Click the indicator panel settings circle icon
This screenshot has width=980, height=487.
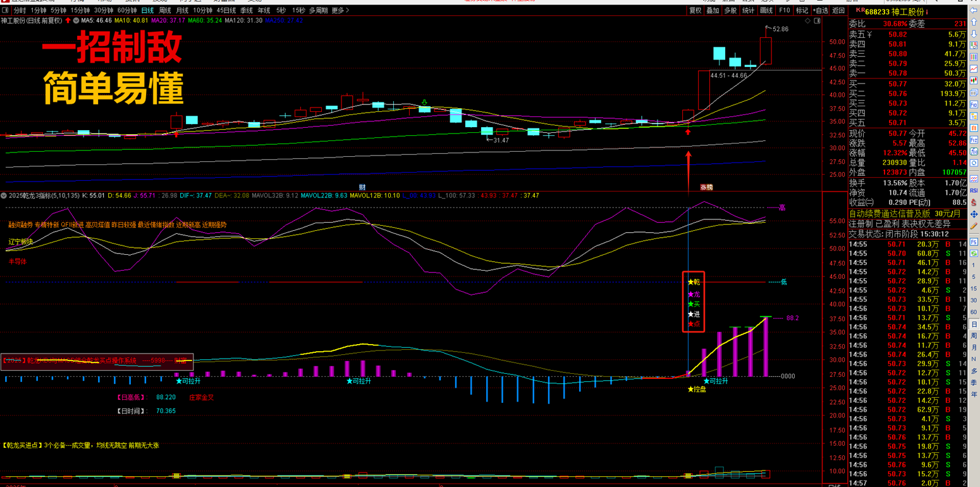[x=4, y=195]
